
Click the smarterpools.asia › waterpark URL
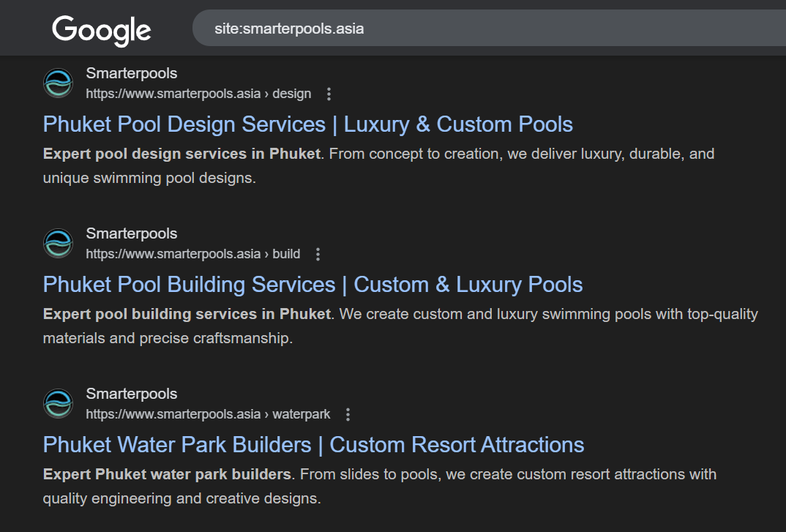[208, 414]
